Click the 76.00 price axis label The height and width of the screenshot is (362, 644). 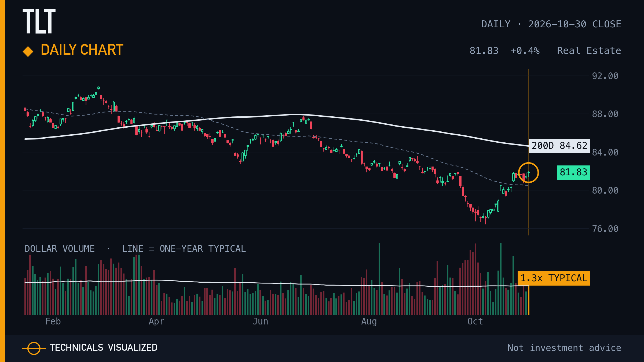605,229
